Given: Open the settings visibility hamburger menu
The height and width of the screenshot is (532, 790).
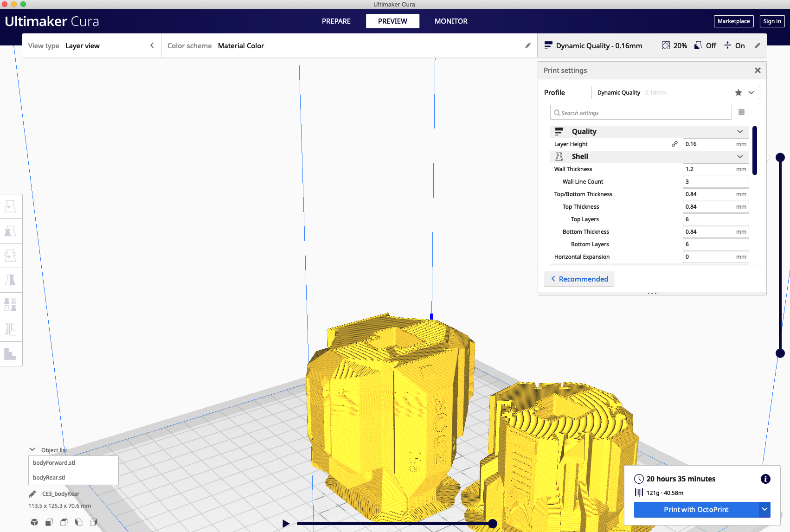Looking at the screenshot, I should point(741,112).
